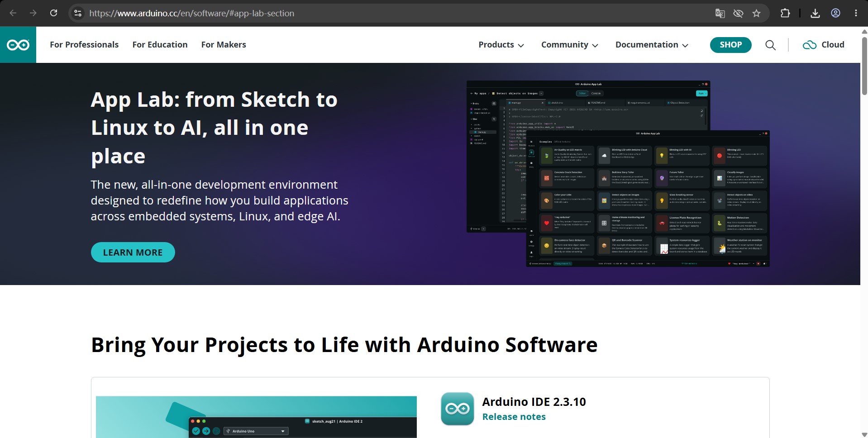Click the LEARN MORE button
868x438 pixels.
click(133, 252)
